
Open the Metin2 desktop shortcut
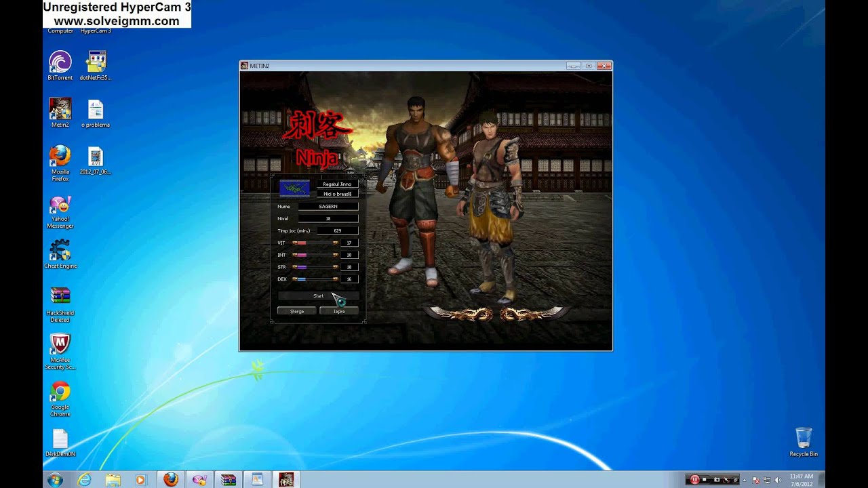(60, 109)
